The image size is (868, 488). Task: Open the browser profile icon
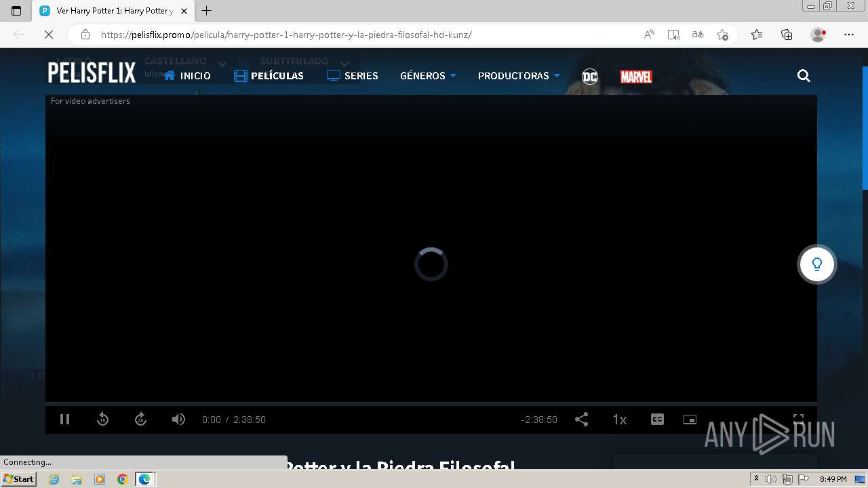pyautogui.click(x=818, y=35)
